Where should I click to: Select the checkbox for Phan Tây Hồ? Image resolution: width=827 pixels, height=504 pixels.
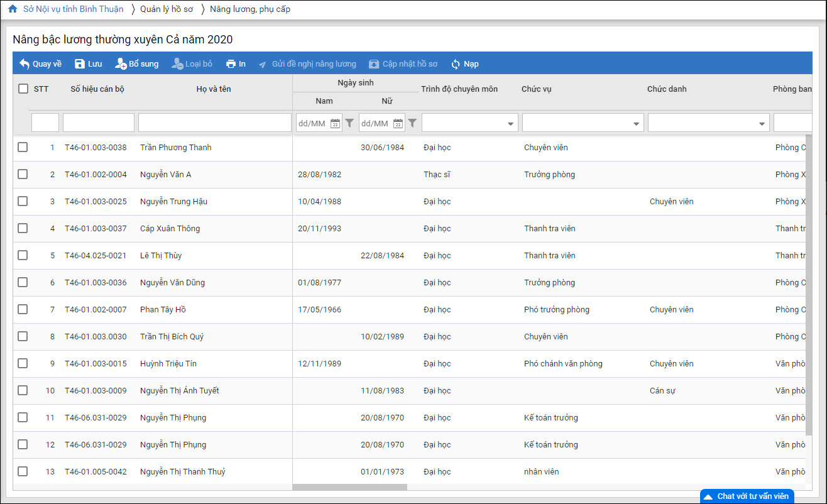pyautogui.click(x=23, y=309)
